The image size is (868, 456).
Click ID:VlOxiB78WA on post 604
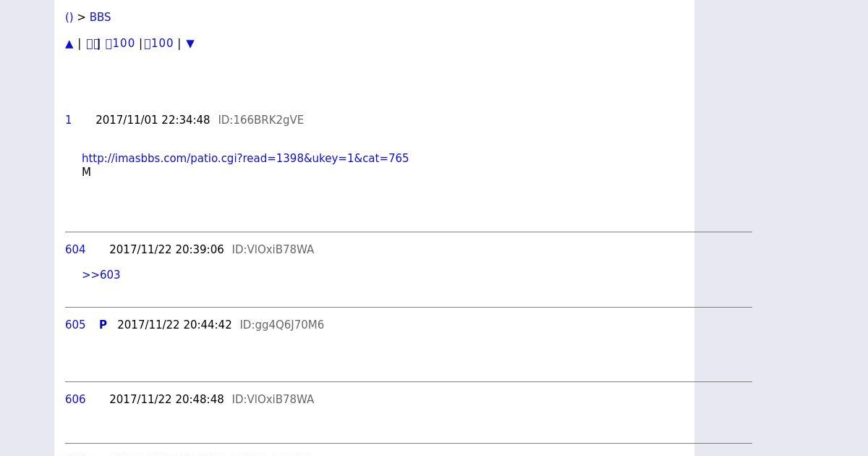[273, 250]
